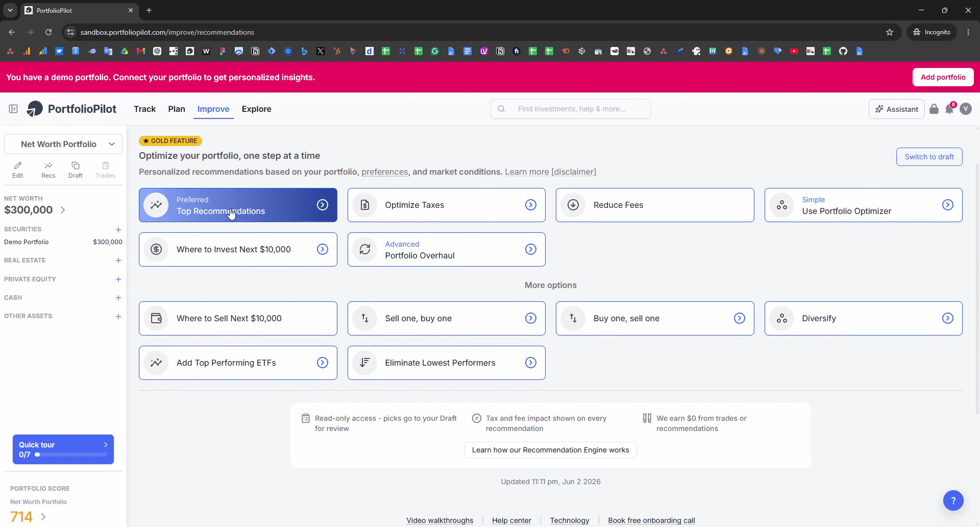Image resolution: width=980 pixels, height=527 pixels.
Task: Open Top Recommendations card
Action: pyautogui.click(x=238, y=205)
